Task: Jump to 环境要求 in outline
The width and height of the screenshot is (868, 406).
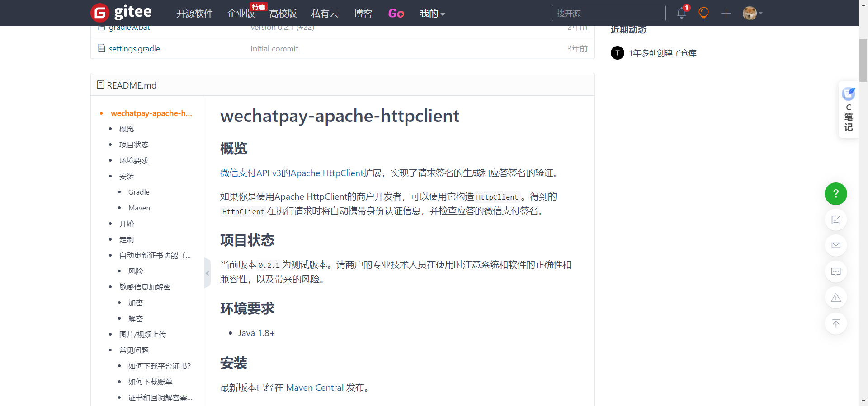Action: (x=134, y=160)
